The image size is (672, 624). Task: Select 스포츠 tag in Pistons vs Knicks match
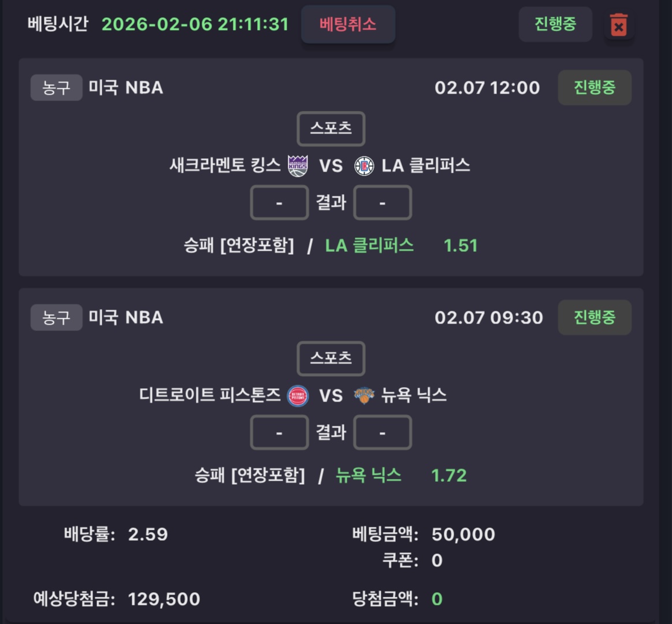pyautogui.click(x=331, y=358)
